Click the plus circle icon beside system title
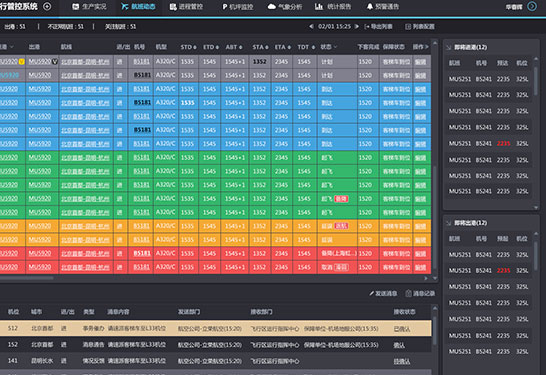546x375 pixels. [x=47, y=6]
